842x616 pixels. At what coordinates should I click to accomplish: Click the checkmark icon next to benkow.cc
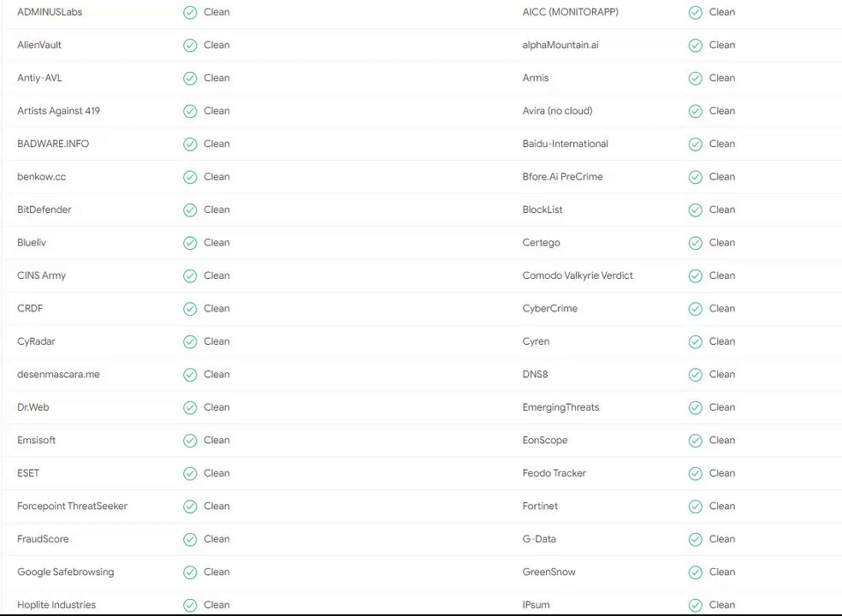[190, 177]
